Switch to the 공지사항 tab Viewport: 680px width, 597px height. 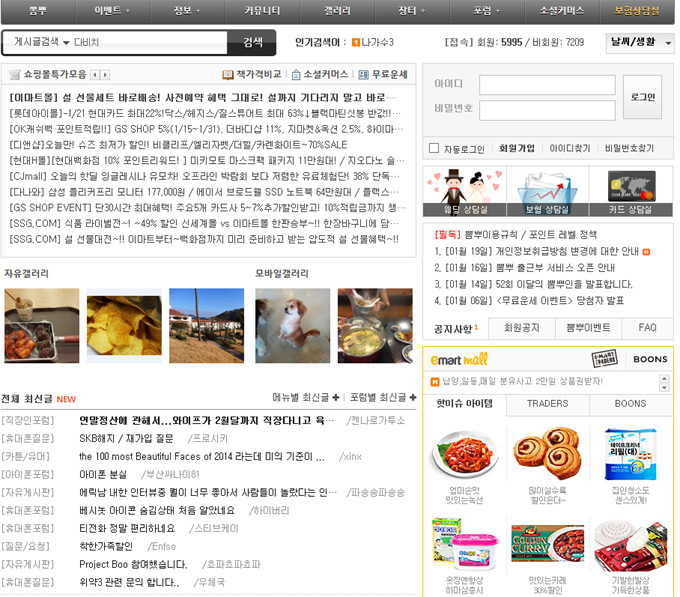(456, 329)
